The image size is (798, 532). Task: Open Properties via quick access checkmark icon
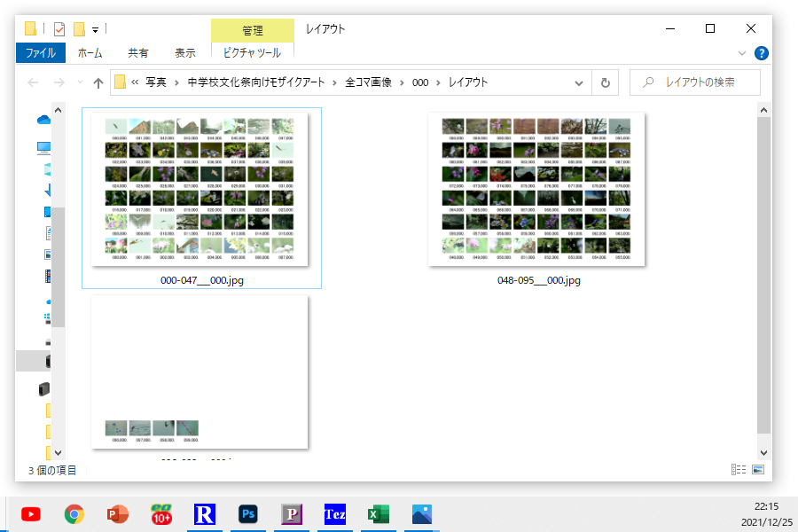pos(59,29)
